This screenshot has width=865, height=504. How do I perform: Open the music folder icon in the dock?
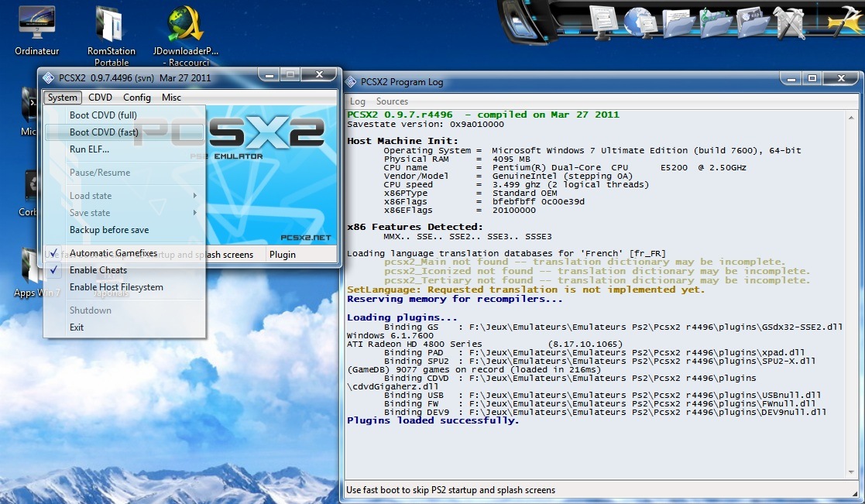pyautogui.click(x=716, y=22)
